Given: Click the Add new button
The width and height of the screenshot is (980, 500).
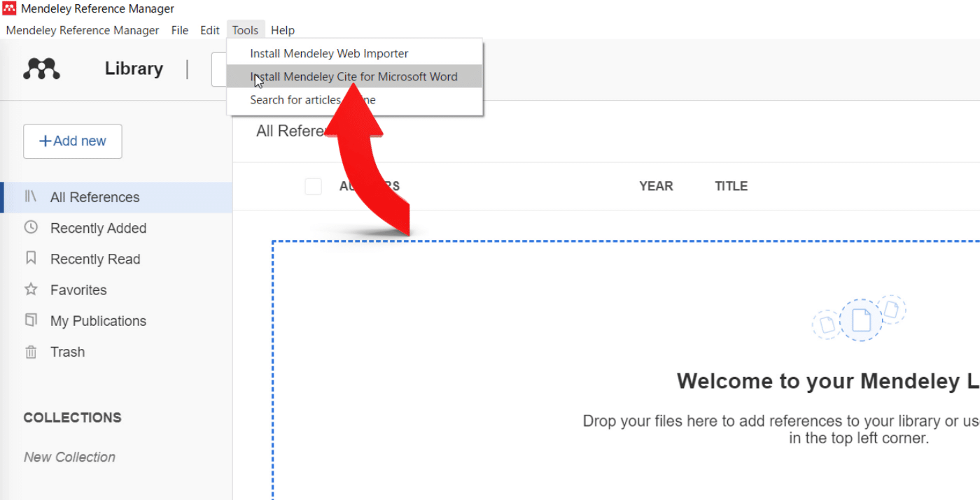Looking at the screenshot, I should click(73, 141).
